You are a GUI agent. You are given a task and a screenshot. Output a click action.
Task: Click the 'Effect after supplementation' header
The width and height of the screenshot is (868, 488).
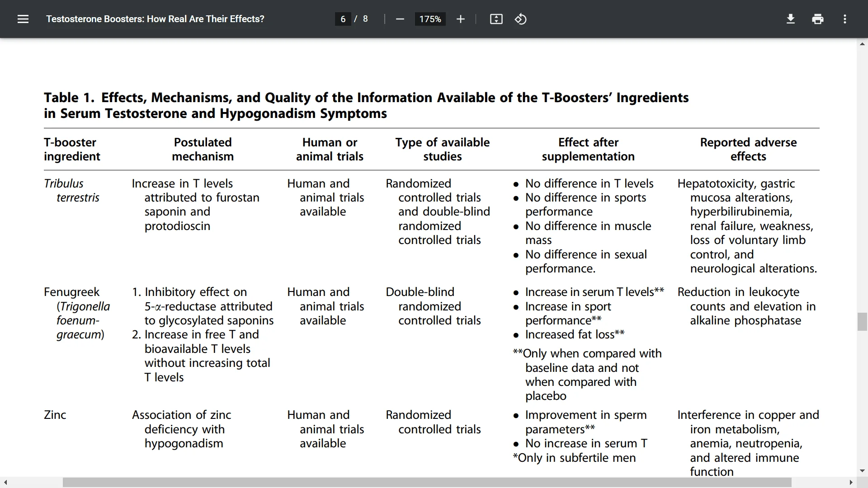[588, 149]
